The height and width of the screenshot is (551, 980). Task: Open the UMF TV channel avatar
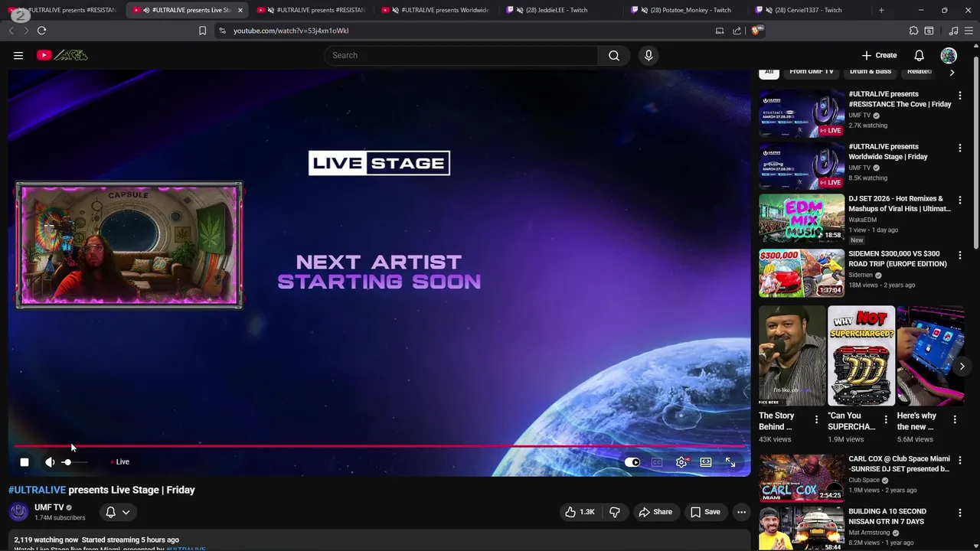19,511
